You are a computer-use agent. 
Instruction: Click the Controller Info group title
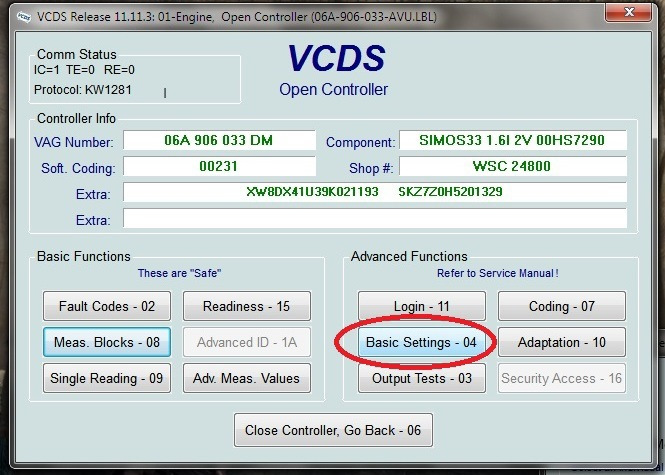[76, 118]
